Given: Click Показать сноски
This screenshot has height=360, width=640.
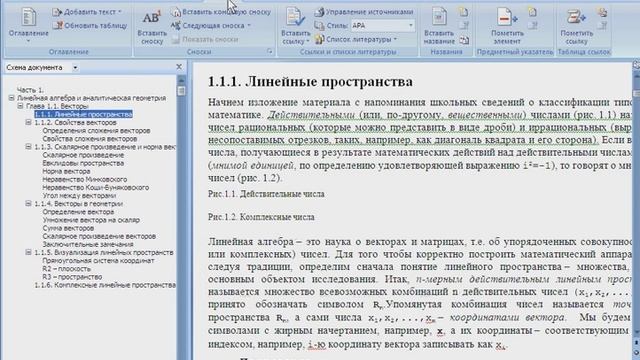Looking at the screenshot, I should 205,40.
